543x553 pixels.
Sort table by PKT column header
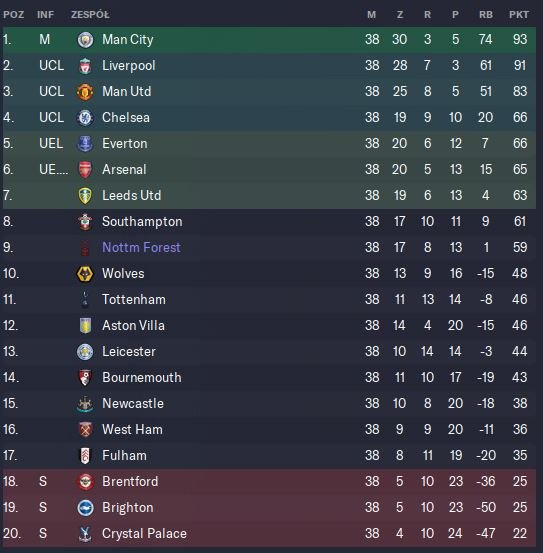(519, 15)
